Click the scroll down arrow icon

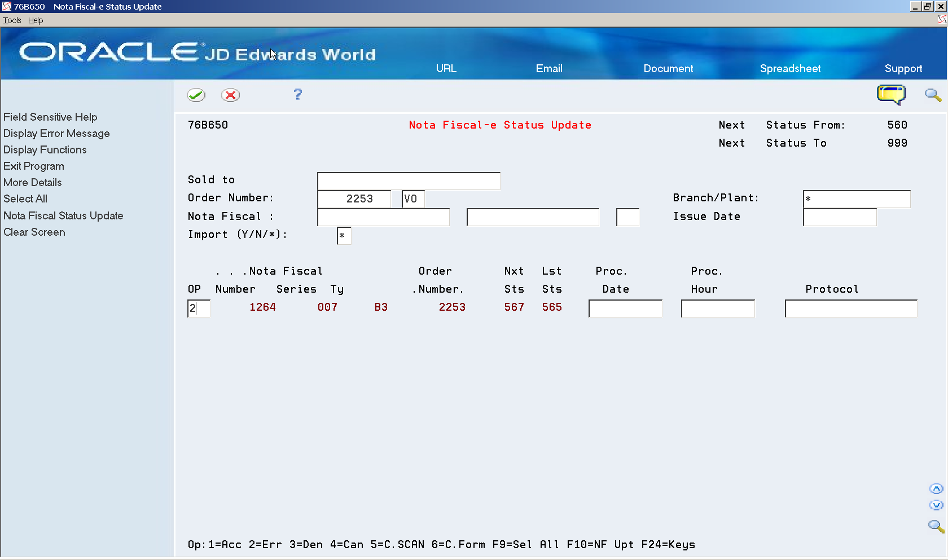click(936, 505)
